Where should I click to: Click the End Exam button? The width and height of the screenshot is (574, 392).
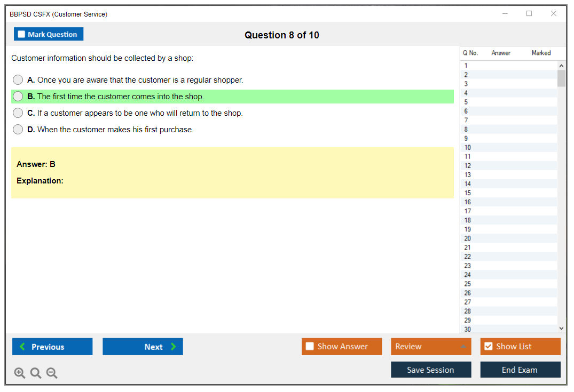[x=520, y=370]
